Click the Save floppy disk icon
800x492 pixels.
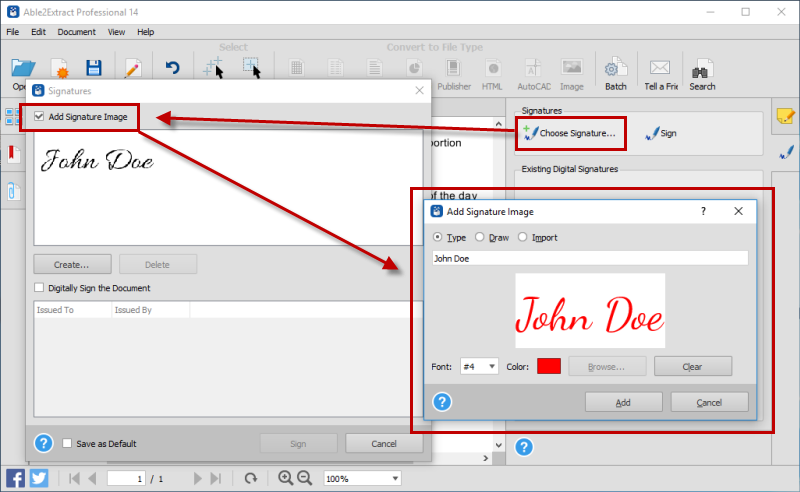[x=94, y=68]
